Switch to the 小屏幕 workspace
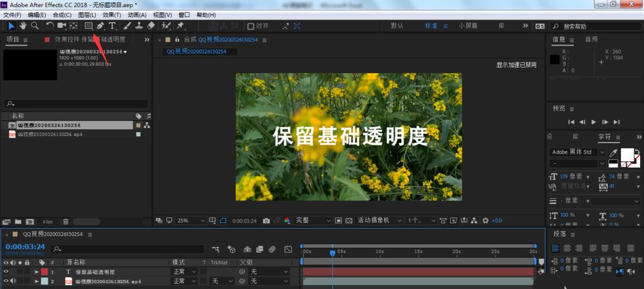This screenshot has height=289, width=644. (x=468, y=26)
